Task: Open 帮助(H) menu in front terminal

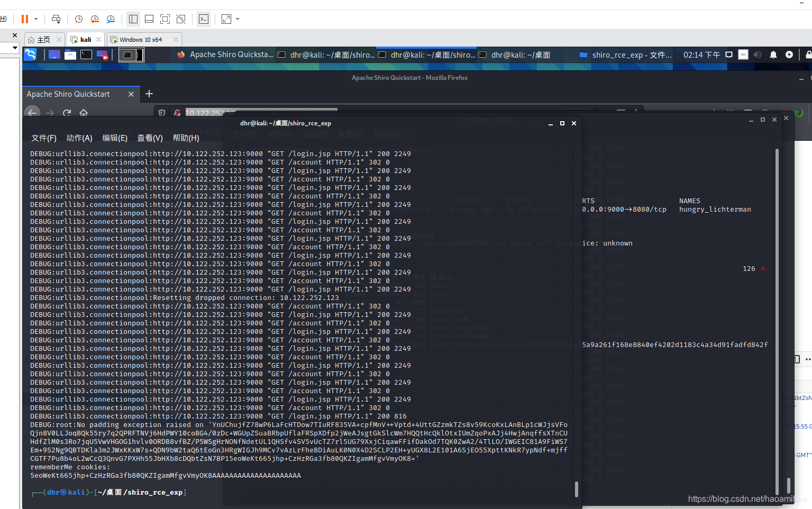Action: click(x=186, y=138)
